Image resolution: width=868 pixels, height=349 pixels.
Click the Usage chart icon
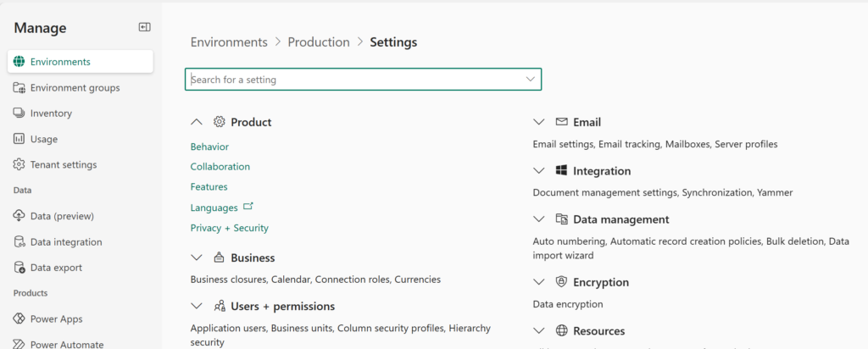coord(19,139)
